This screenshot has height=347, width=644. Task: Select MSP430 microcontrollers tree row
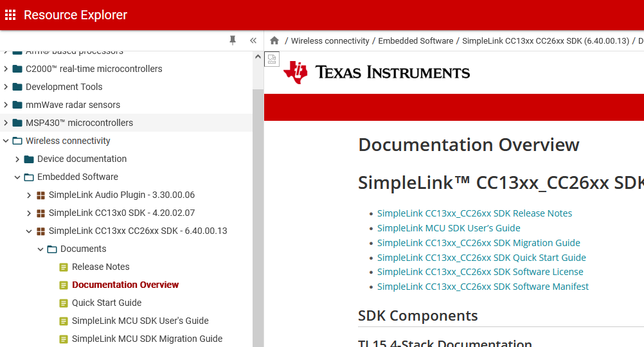tap(126, 123)
